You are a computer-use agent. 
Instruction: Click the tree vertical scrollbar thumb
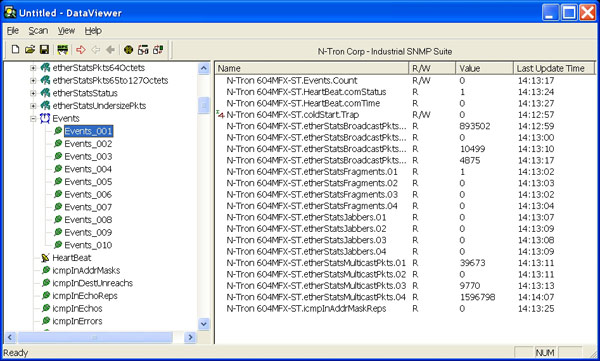pos(204,105)
